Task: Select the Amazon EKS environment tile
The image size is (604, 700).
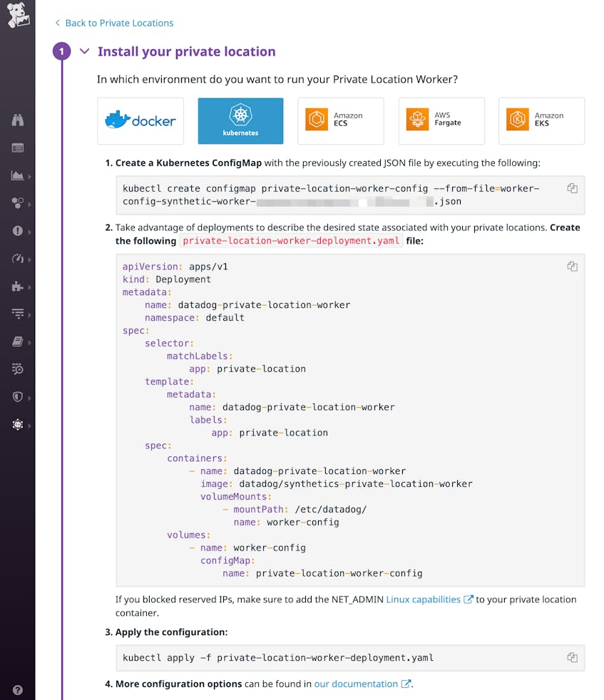Action: coord(541,121)
